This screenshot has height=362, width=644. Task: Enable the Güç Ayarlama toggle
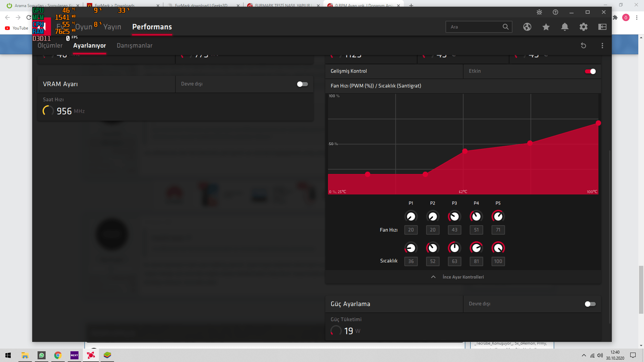pos(590,304)
